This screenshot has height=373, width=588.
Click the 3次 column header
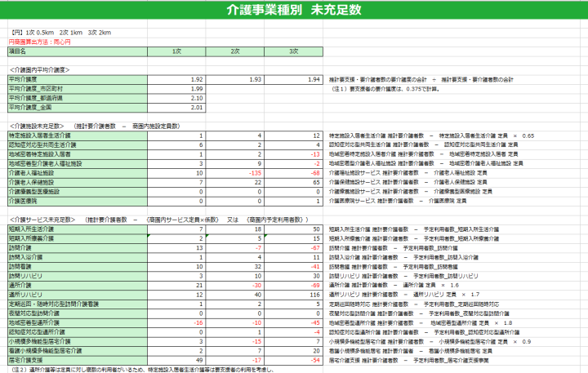click(294, 51)
